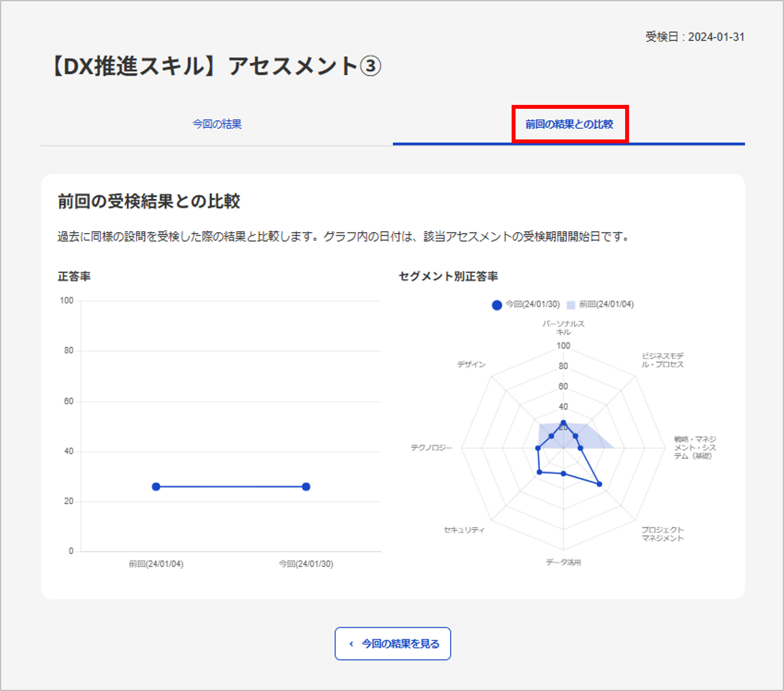The image size is (784, 691).
Task: Click the 前回(24/01/04) x-axis label on line chart
Action: pyautogui.click(x=156, y=564)
